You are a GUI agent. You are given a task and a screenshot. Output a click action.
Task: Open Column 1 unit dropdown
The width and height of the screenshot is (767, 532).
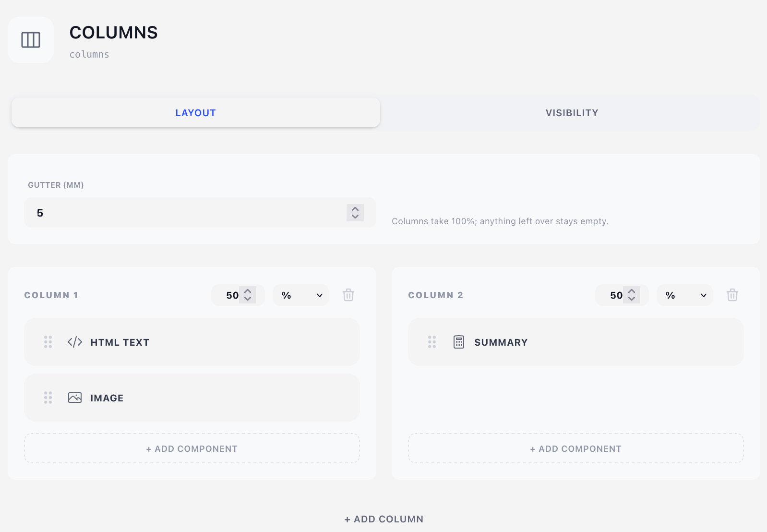pos(301,295)
